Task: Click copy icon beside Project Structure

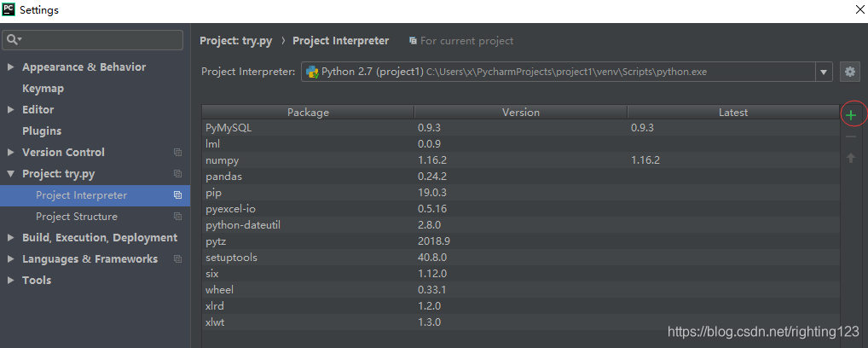Action: pos(177,217)
